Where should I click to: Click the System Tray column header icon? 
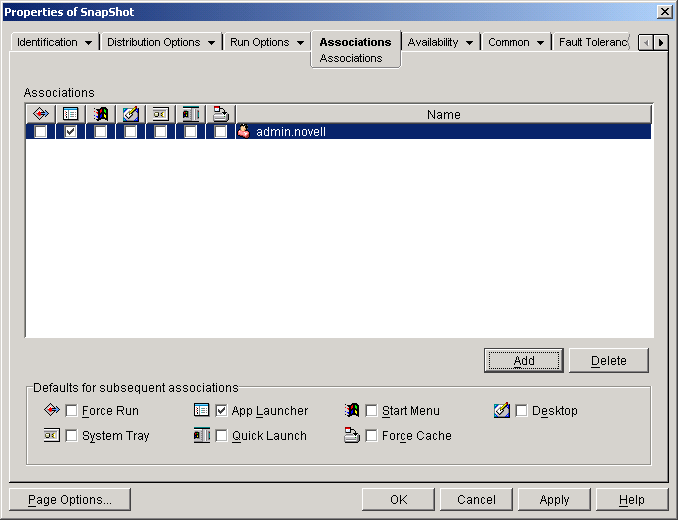pyautogui.click(x=160, y=114)
